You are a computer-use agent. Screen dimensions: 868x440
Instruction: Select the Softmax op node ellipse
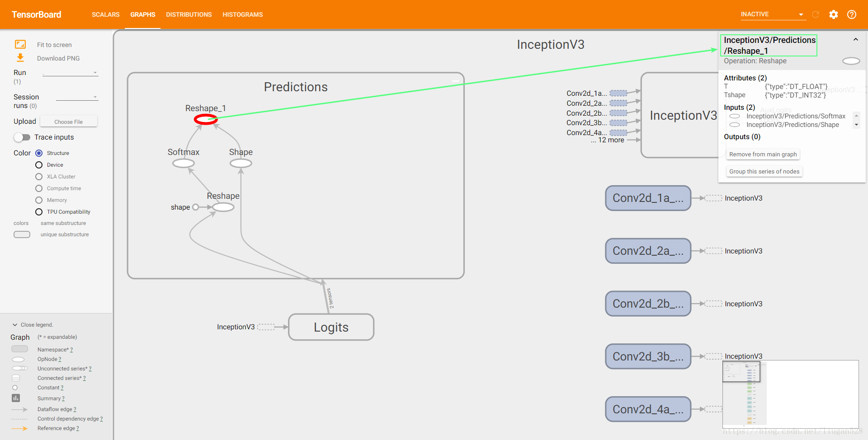coord(184,163)
